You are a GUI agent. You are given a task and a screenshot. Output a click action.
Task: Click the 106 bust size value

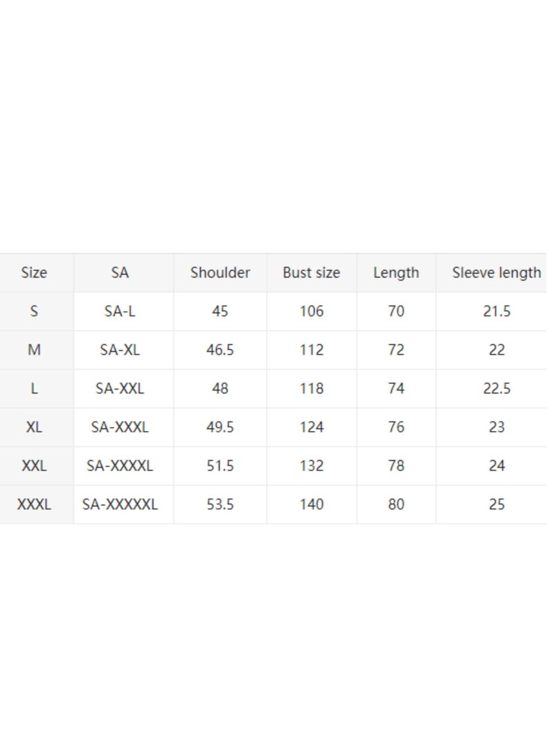312,312
